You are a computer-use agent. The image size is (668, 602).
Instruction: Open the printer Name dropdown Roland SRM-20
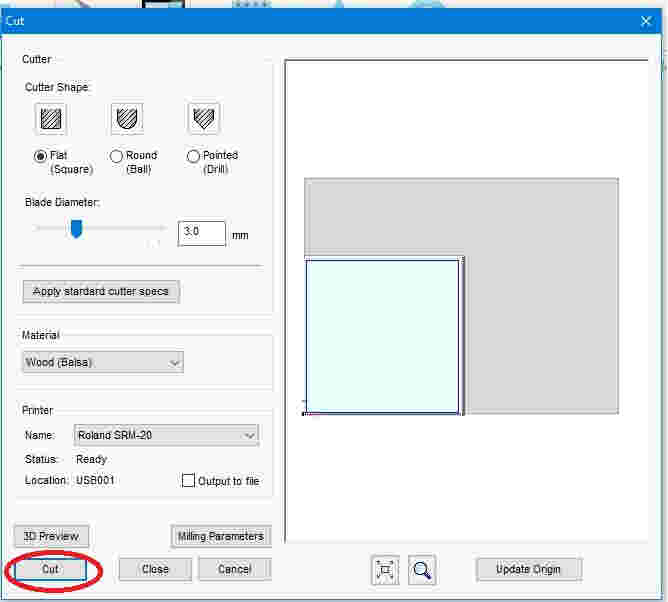[x=166, y=435]
